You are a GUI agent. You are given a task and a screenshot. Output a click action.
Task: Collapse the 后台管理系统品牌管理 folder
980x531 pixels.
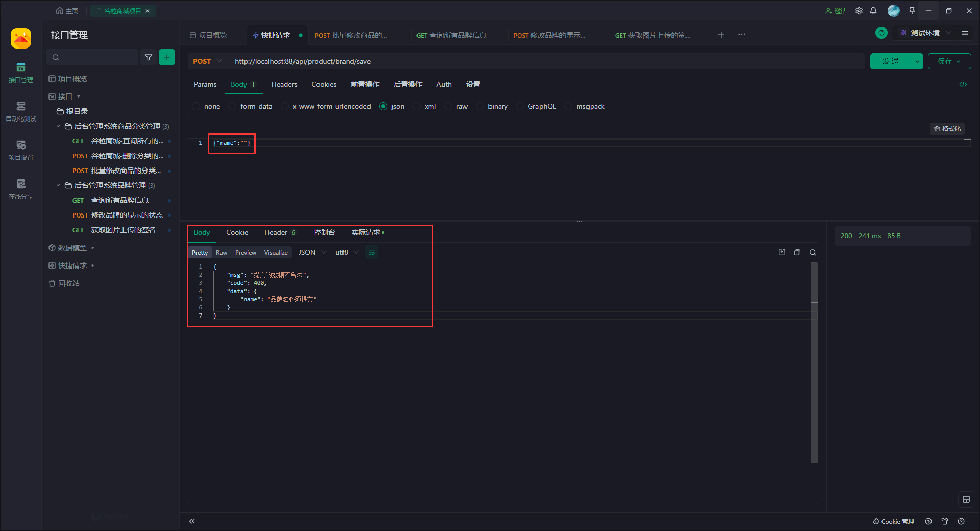pos(58,185)
